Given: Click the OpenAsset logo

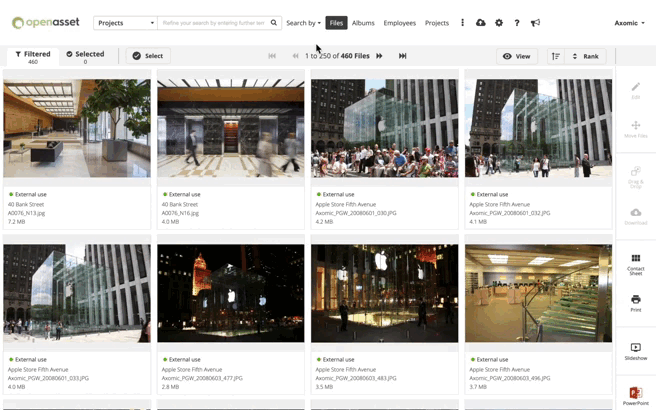Looking at the screenshot, I should (45, 23).
